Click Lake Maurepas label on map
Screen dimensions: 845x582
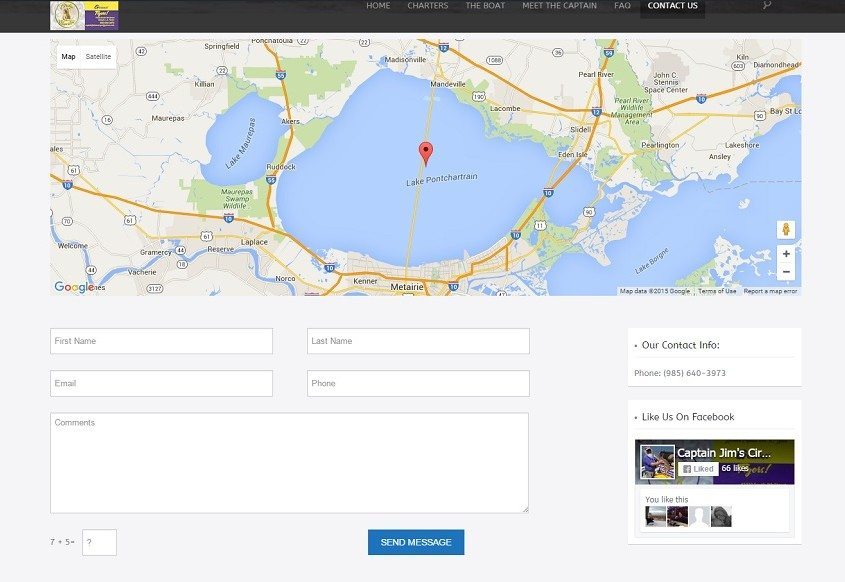click(240, 143)
